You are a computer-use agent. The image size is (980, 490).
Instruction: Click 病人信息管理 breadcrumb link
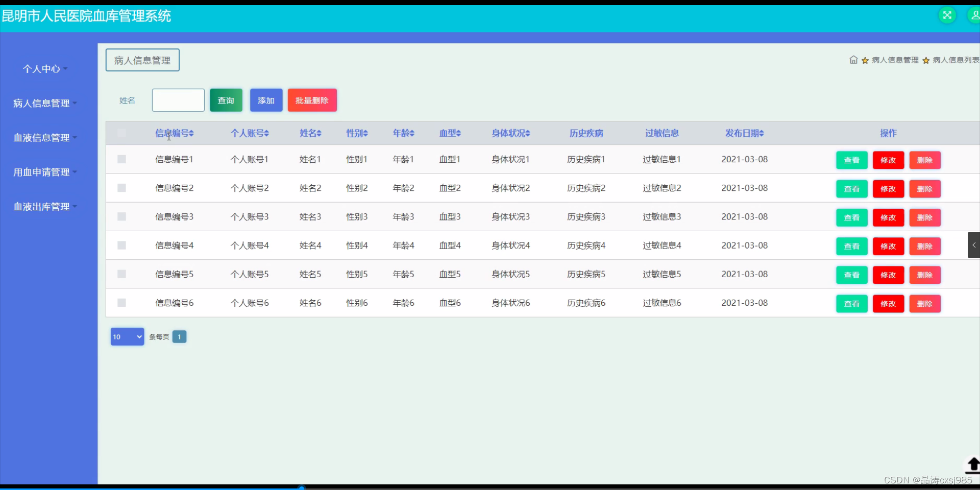pos(895,60)
